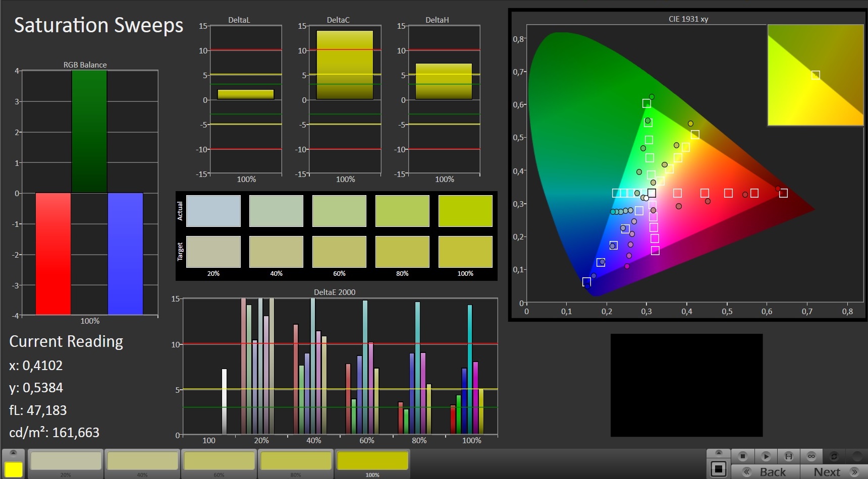868x479 pixels.
Task: Click the dimmed refresh cycle icon
Action: (834, 456)
